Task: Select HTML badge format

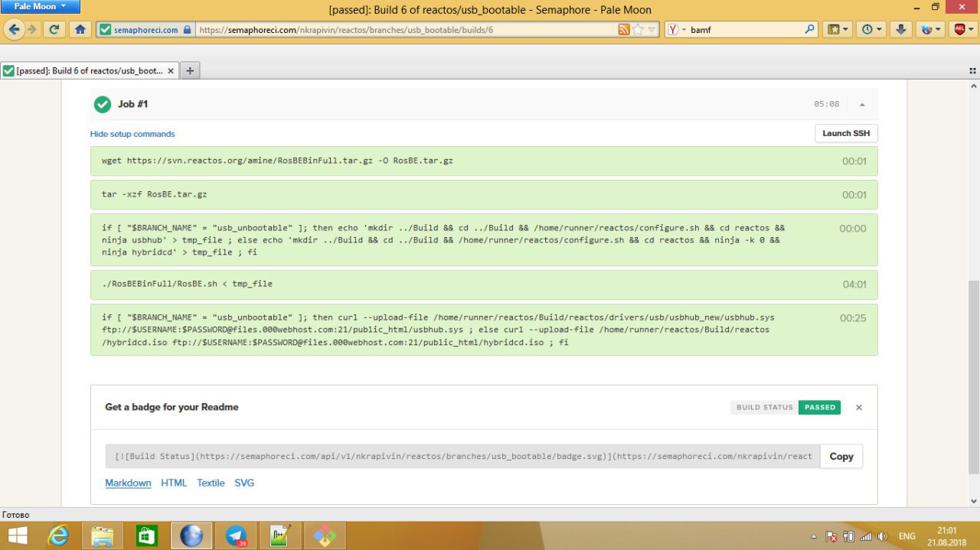Action: 174,483
